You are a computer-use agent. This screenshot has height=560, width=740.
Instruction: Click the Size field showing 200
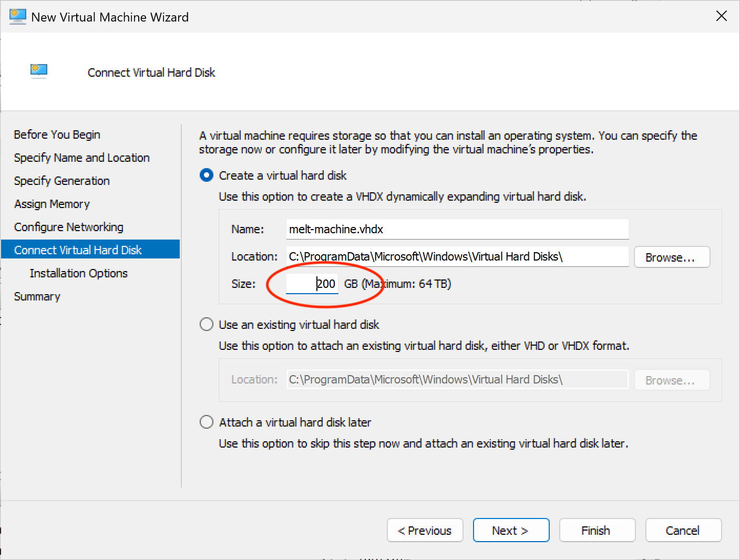tap(312, 284)
